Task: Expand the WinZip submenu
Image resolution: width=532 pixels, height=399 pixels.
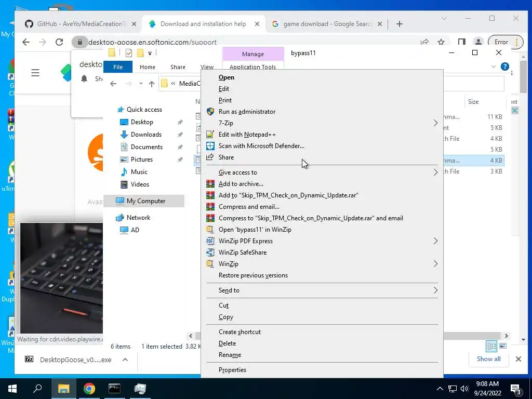Action: tap(435, 263)
